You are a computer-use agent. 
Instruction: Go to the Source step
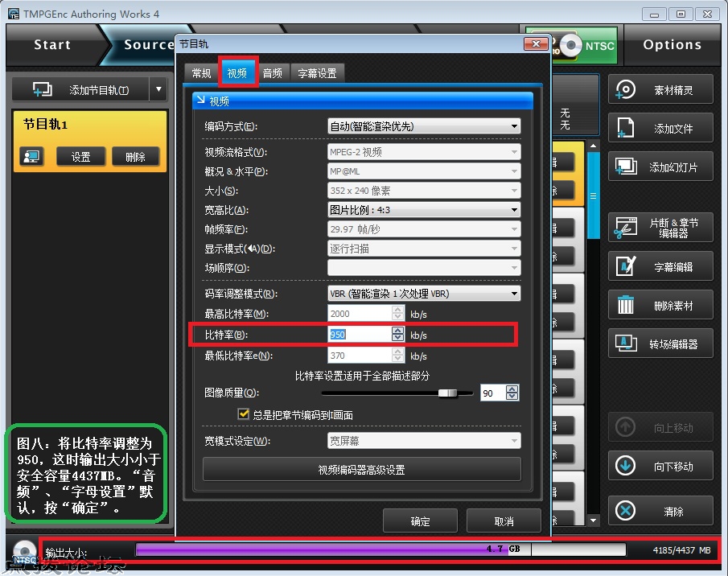click(x=148, y=45)
